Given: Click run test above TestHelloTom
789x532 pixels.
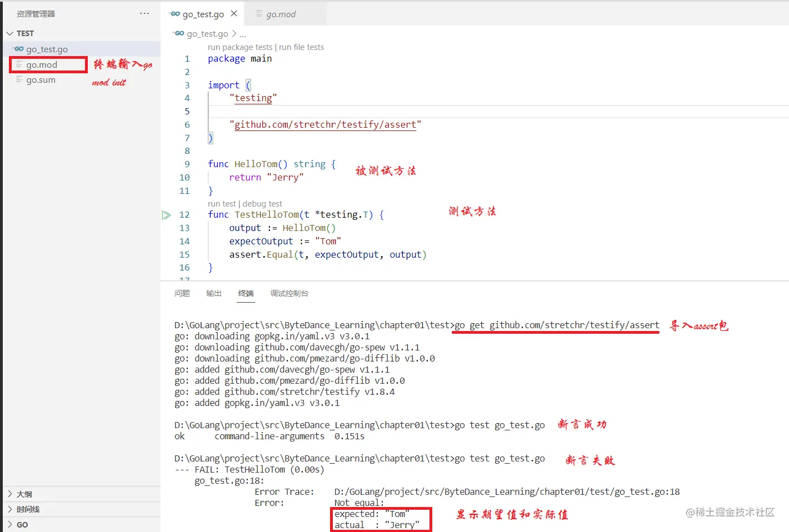Looking at the screenshot, I should click(x=222, y=204).
